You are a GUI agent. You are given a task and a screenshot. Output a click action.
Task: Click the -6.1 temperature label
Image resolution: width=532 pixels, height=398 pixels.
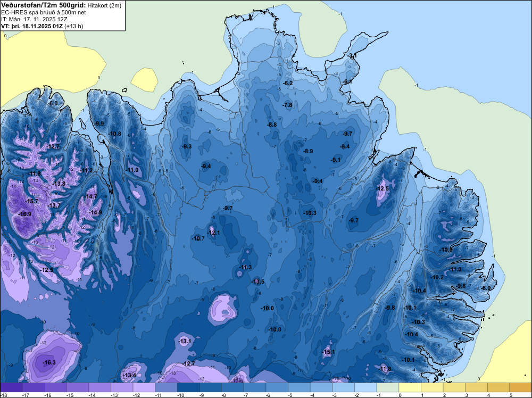347,82
